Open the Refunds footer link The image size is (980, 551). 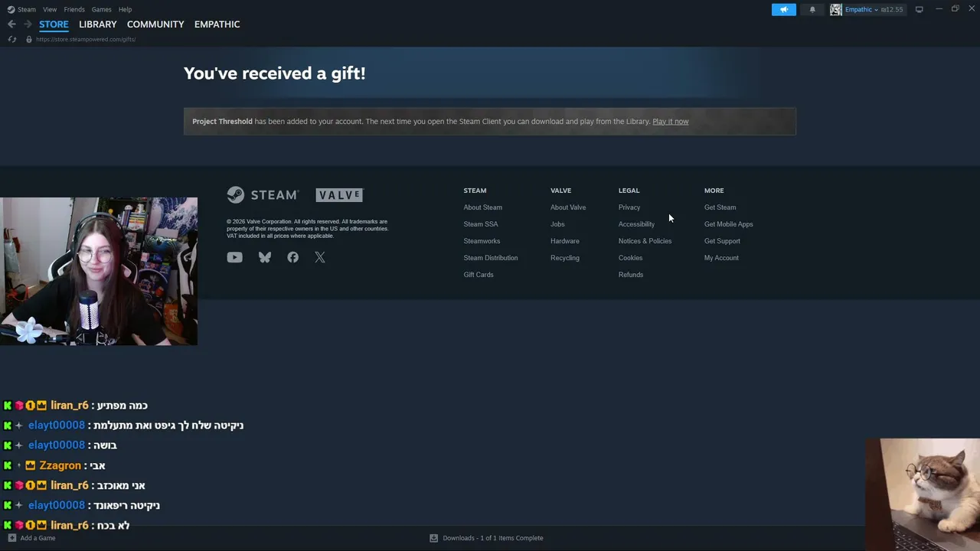[631, 275]
